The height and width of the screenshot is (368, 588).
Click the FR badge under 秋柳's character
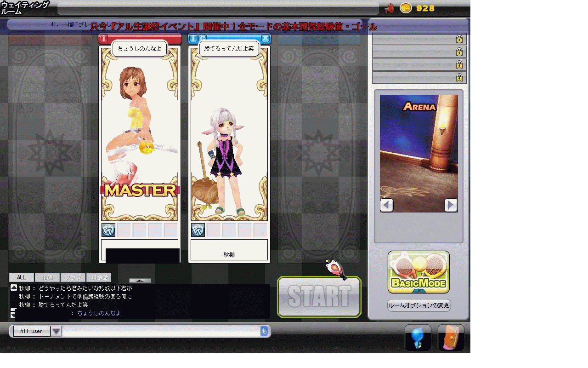(198, 230)
